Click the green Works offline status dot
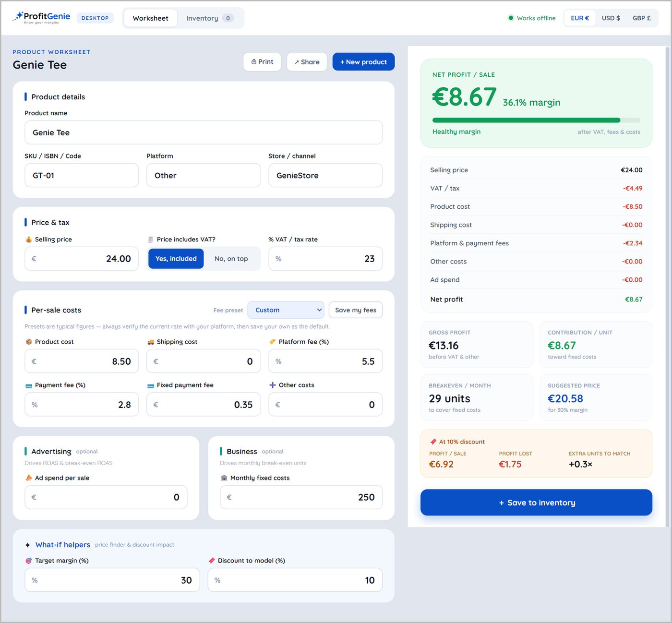672x623 pixels. click(511, 18)
